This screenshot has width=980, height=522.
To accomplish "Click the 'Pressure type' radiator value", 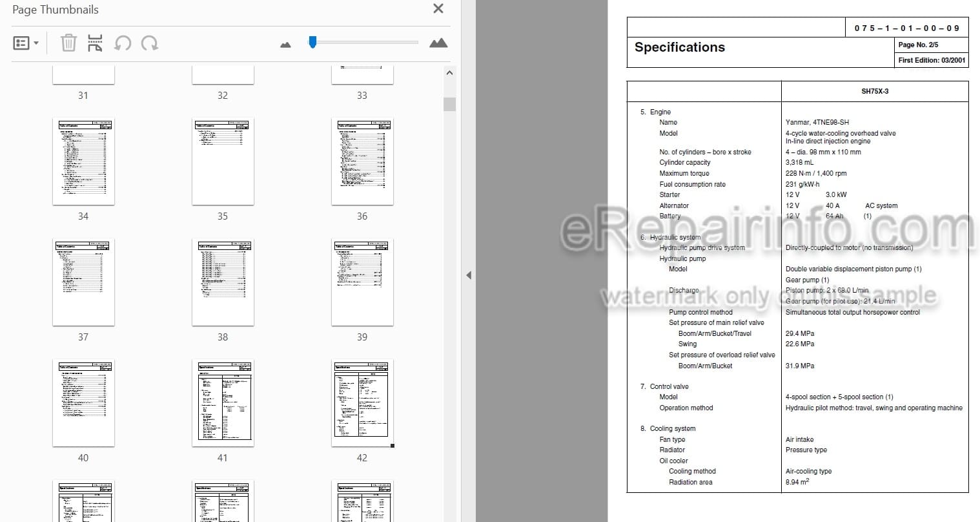I will (806, 450).
